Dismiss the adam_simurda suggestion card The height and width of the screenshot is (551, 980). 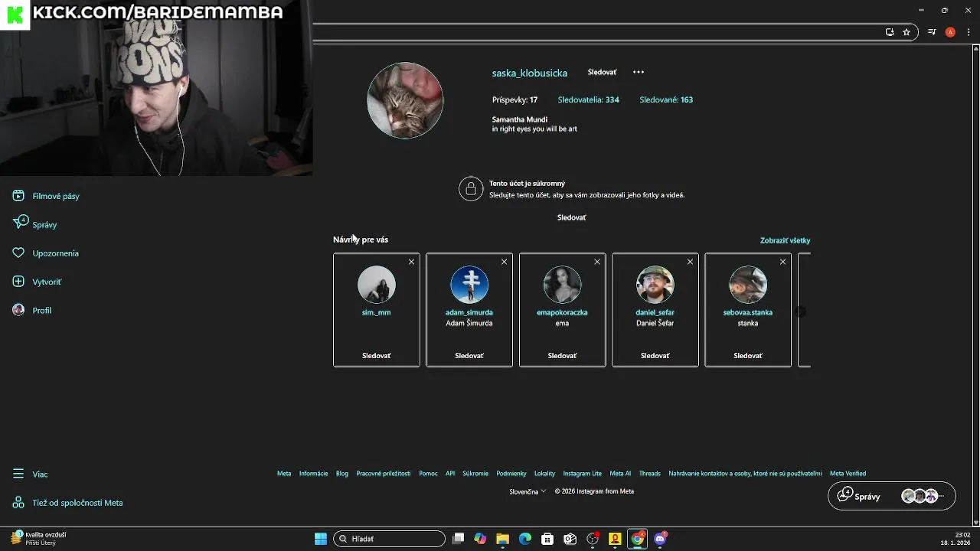[x=504, y=262]
